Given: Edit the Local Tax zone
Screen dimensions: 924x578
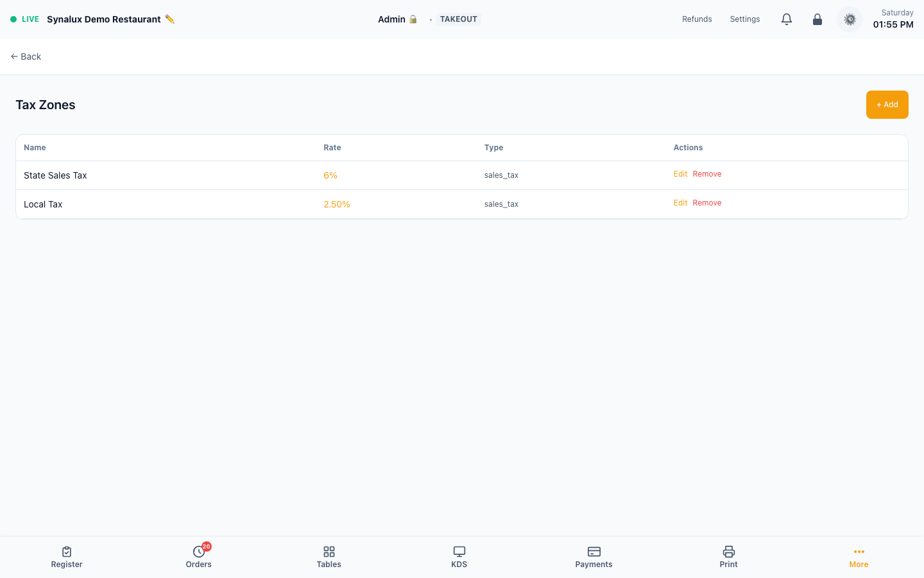Looking at the screenshot, I should pyautogui.click(x=680, y=203).
